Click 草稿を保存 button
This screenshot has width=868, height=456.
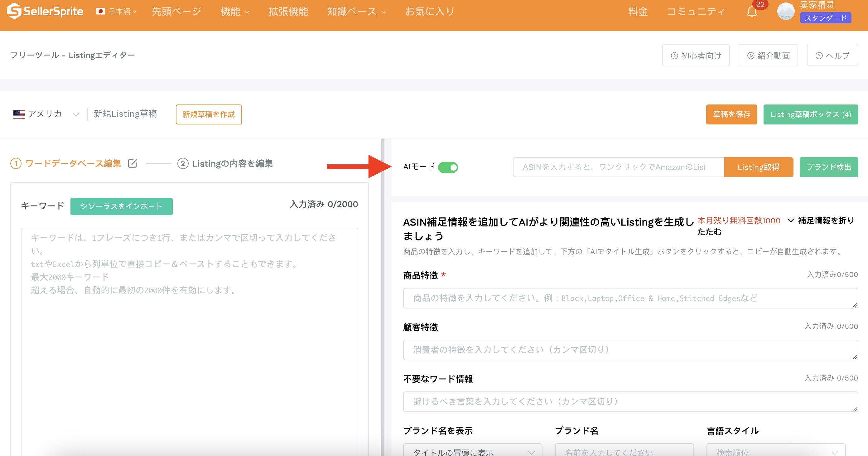[x=731, y=114]
